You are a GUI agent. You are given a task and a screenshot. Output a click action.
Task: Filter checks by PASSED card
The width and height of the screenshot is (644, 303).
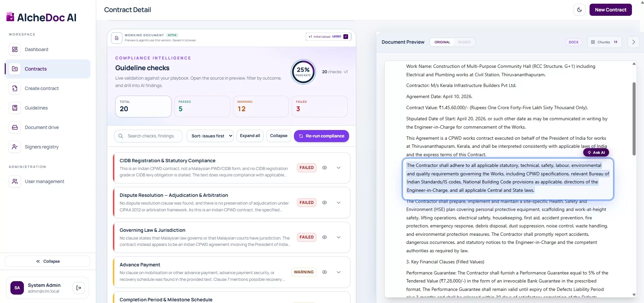tap(202, 106)
